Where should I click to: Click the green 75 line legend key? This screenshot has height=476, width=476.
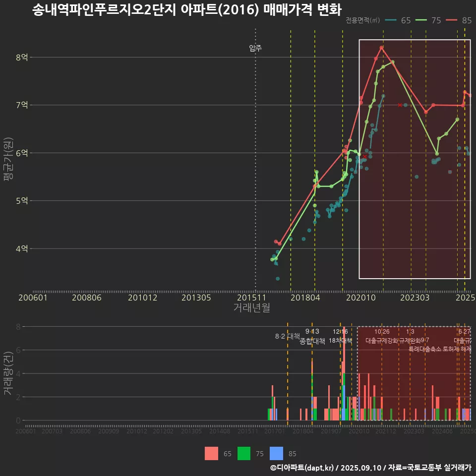point(421,20)
